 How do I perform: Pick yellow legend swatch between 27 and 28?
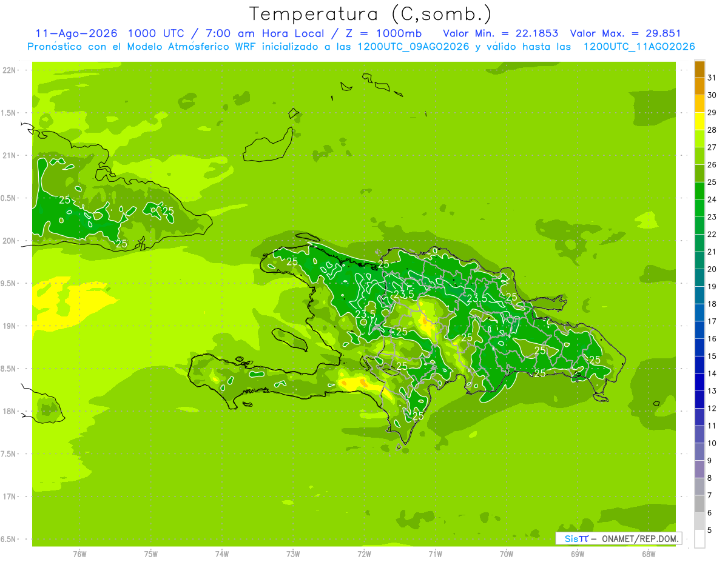click(x=699, y=139)
